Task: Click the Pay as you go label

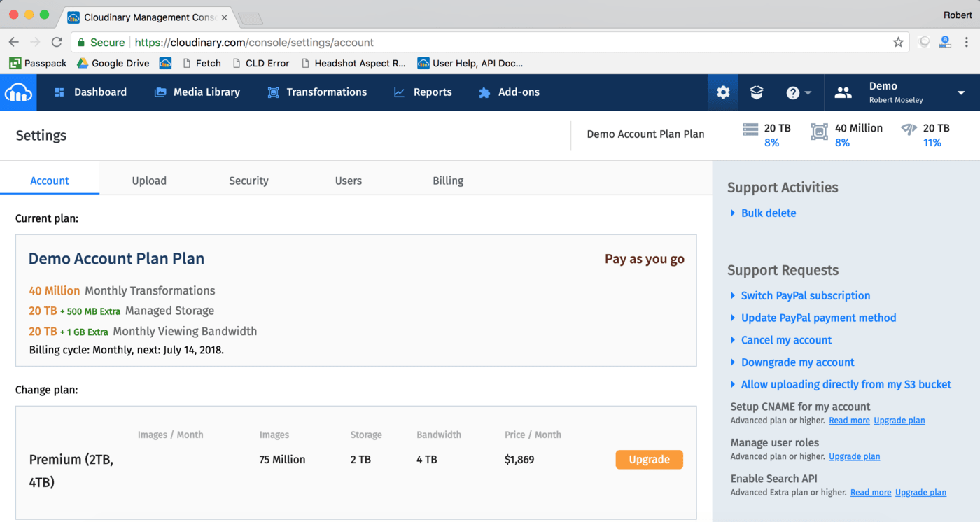Action: (x=645, y=259)
